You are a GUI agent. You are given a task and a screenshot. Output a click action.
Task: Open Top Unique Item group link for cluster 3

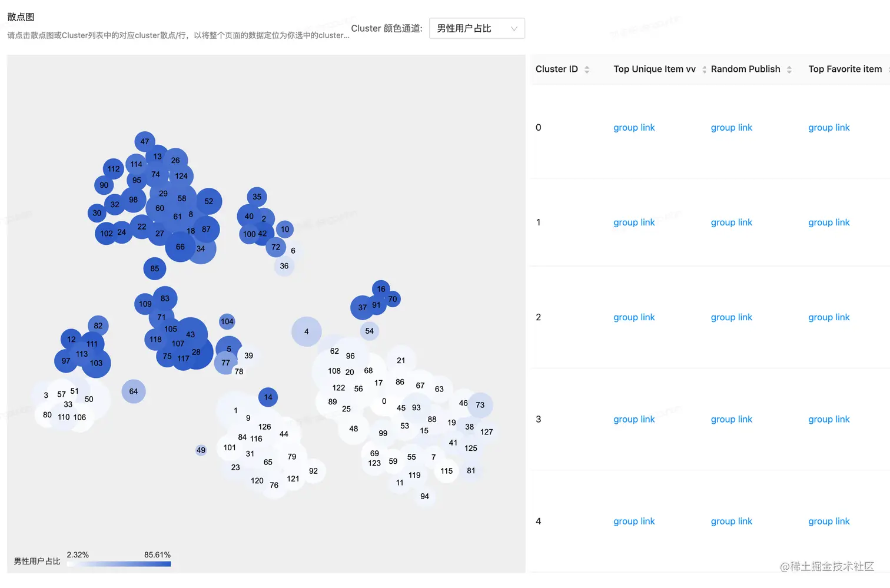pyautogui.click(x=634, y=419)
